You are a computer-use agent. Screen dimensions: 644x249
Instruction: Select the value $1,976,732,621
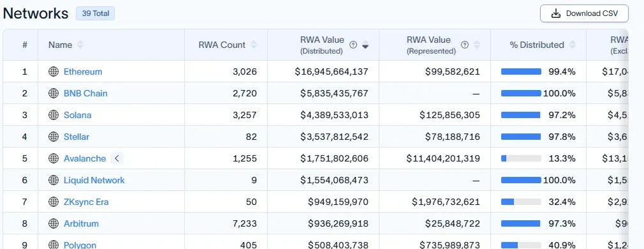pyautogui.click(x=446, y=202)
